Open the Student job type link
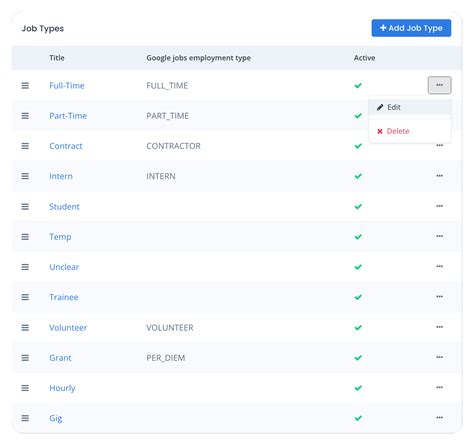Image resolution: width=474 pixels, height=445 pixels. click(64, 206)
